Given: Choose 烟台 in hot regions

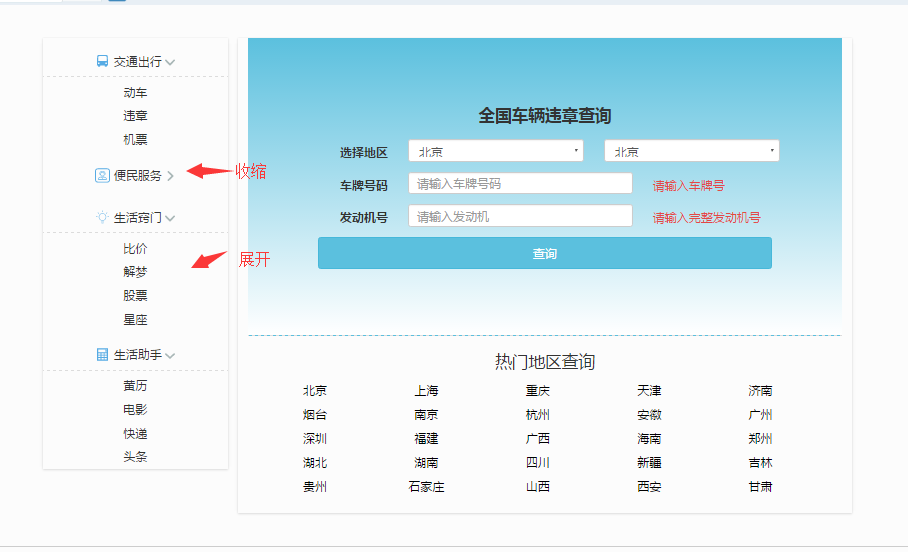Looking at the screenshot, I should (315, 415).
